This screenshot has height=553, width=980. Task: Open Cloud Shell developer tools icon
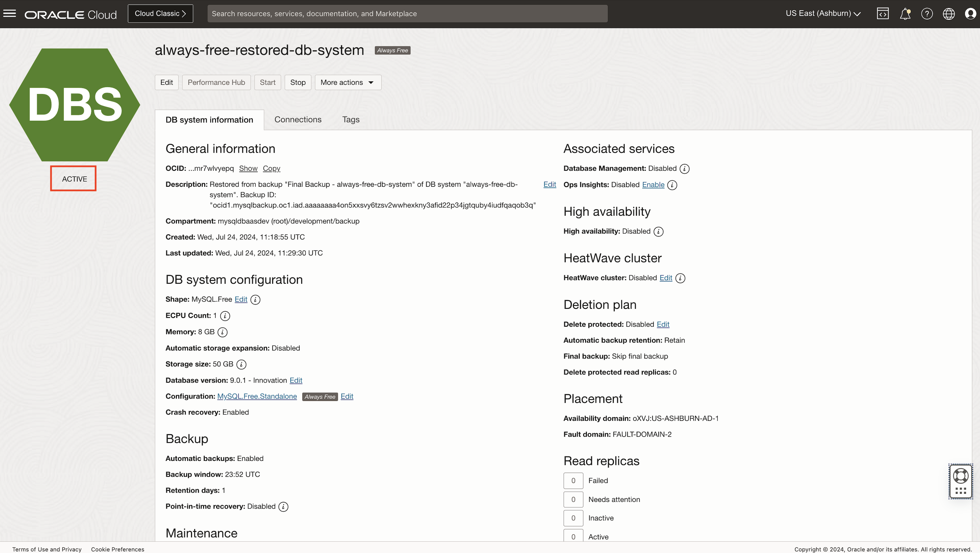pyautogui.click(x=883, y=14)
